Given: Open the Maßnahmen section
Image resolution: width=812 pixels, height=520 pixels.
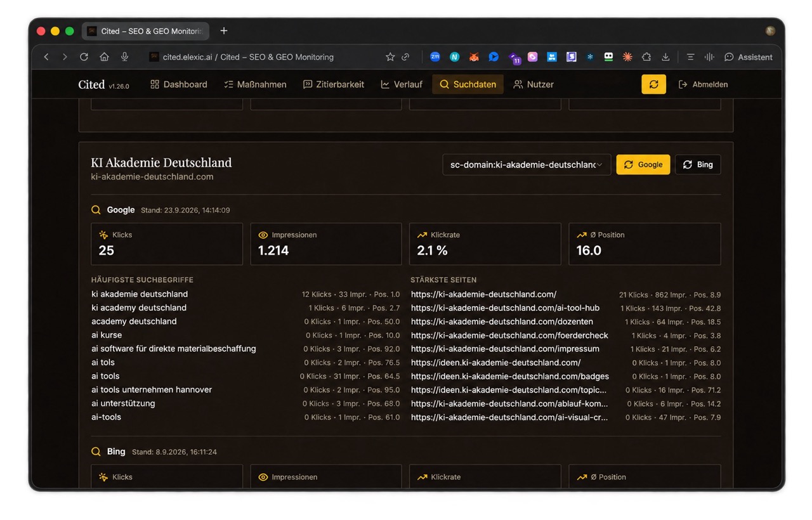Looking at the screenshot, I should point(255,84).
